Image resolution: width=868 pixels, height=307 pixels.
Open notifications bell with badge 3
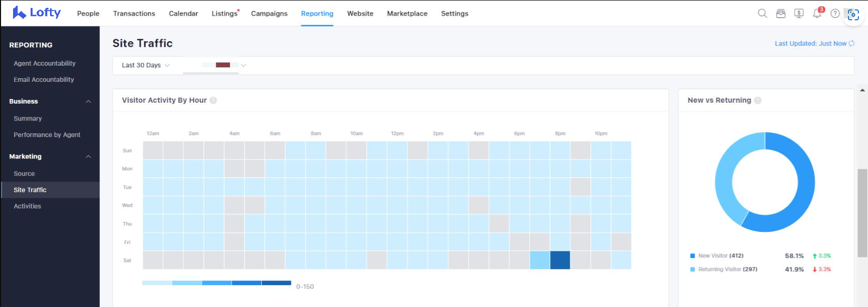click(817, 13)
